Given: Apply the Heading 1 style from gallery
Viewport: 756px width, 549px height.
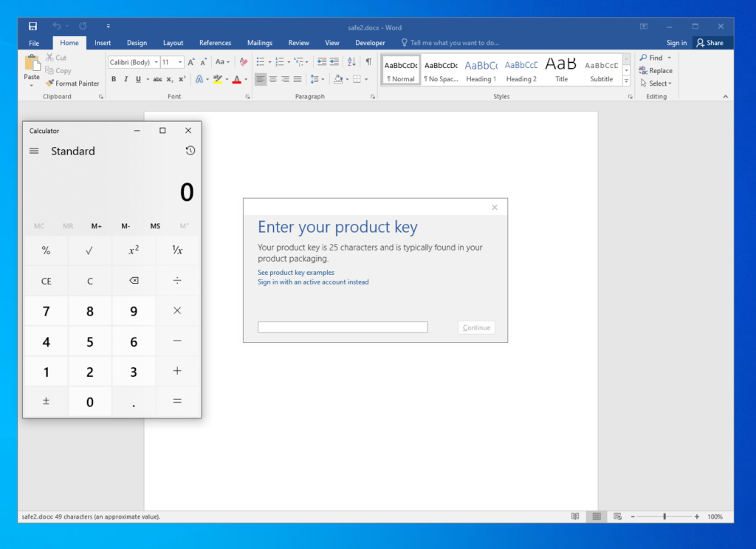Looking at the screenshot, I should (x=481, y=70).
